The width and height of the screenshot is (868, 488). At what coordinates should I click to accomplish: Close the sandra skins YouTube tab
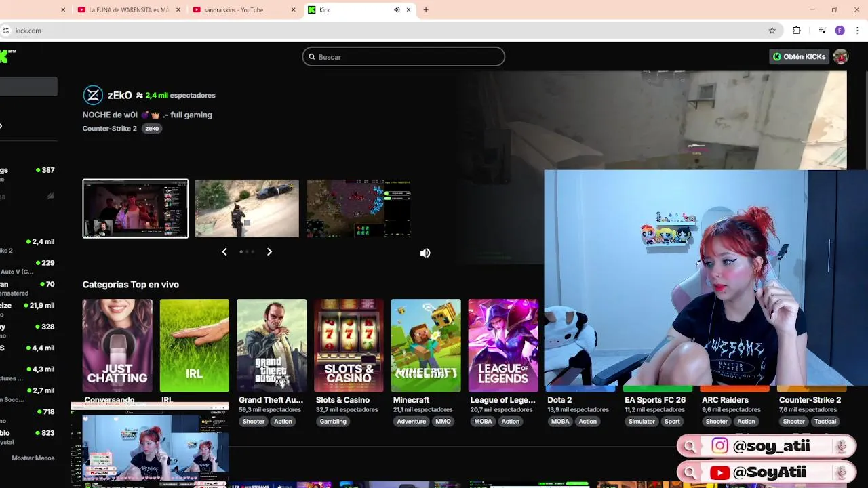(294, 9)
